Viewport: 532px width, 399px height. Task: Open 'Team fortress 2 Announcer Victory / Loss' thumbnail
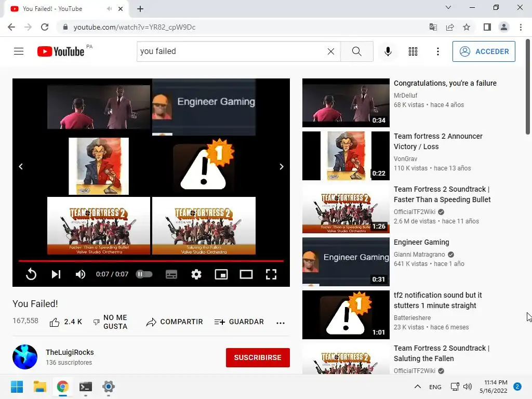(x=345, y=156)
